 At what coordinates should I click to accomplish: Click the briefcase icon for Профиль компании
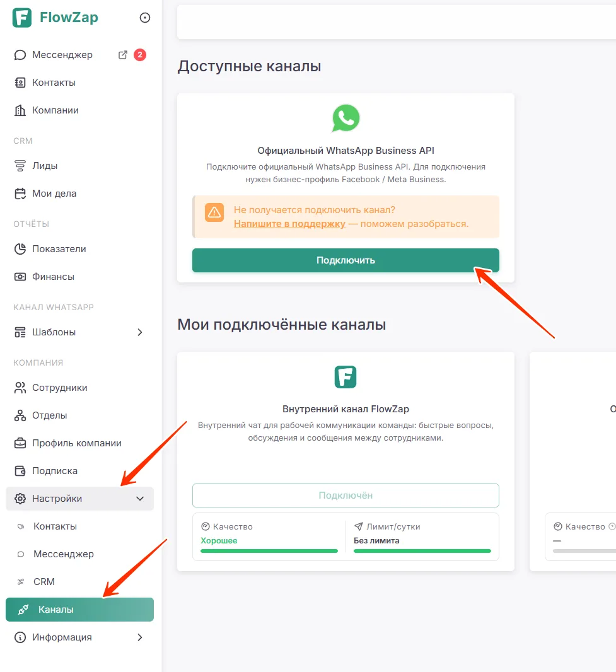tap(20, 443)
